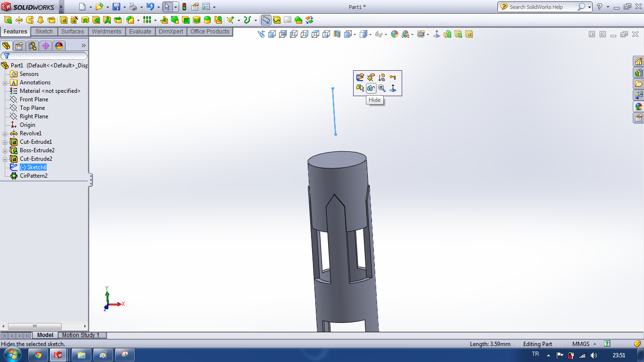This screenshot has width=644, height=362.
Task: Switch to the Sketch tab
Action: pos(44,32)
